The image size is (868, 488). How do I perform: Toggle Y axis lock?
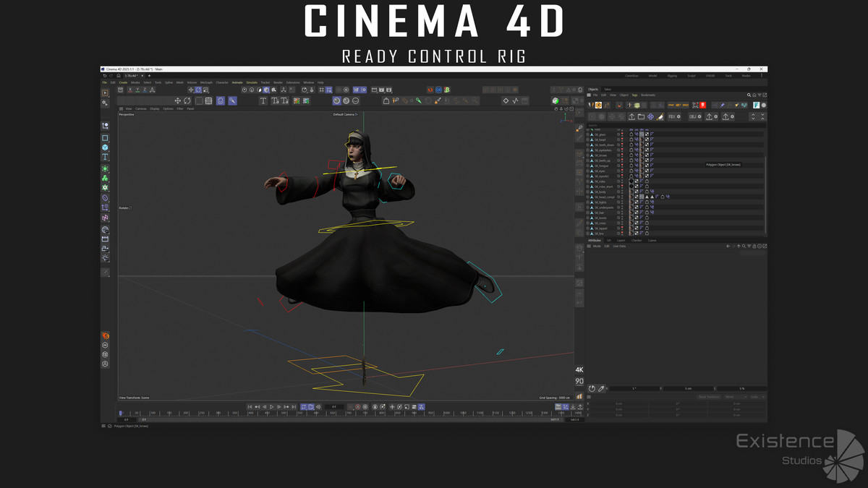(137, 90)
